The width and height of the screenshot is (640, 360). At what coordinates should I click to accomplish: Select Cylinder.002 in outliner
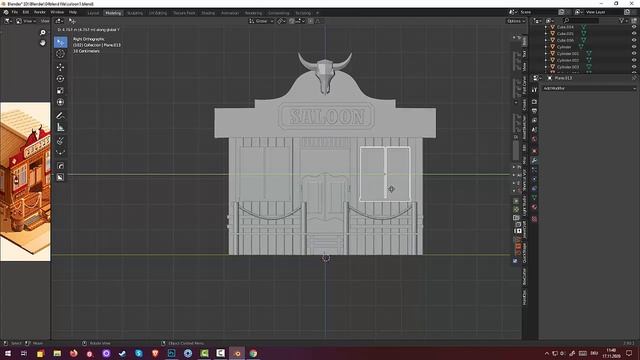pos(568,60)
